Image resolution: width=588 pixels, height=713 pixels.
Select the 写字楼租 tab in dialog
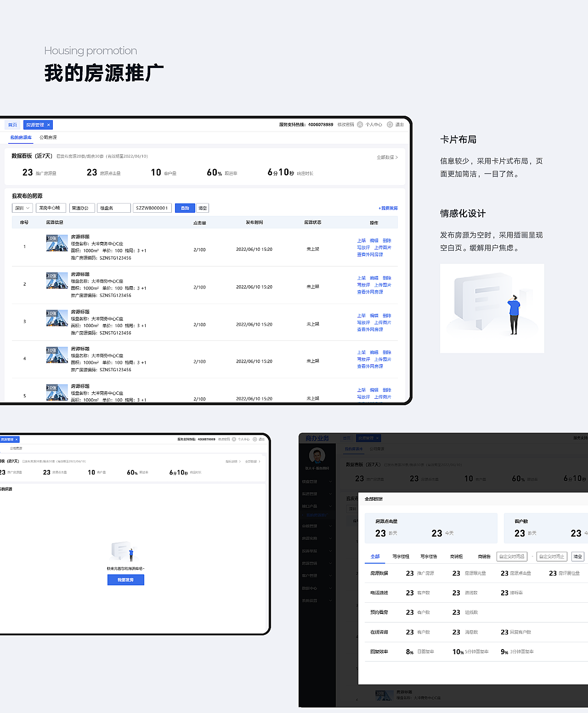401,557
